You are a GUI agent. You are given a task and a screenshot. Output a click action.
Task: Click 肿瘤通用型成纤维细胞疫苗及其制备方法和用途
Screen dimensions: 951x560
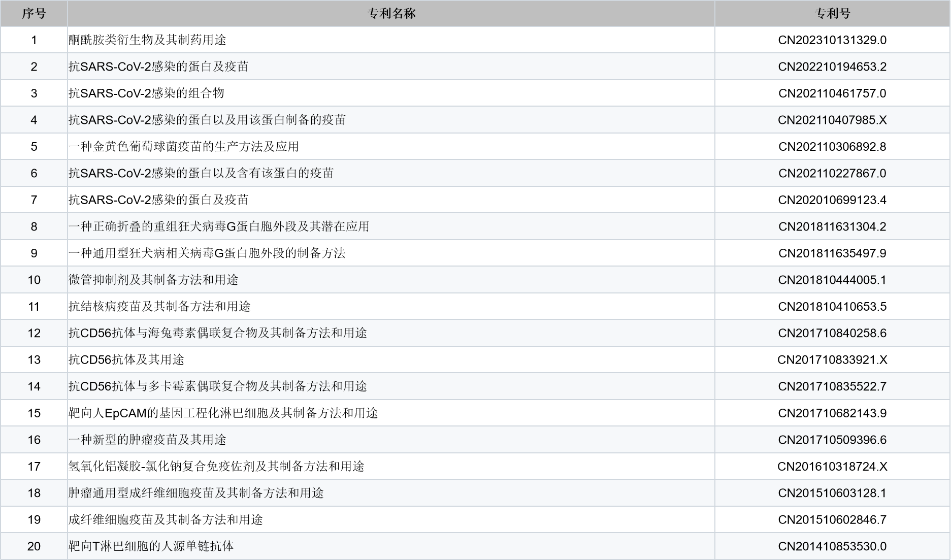point(196,493)
